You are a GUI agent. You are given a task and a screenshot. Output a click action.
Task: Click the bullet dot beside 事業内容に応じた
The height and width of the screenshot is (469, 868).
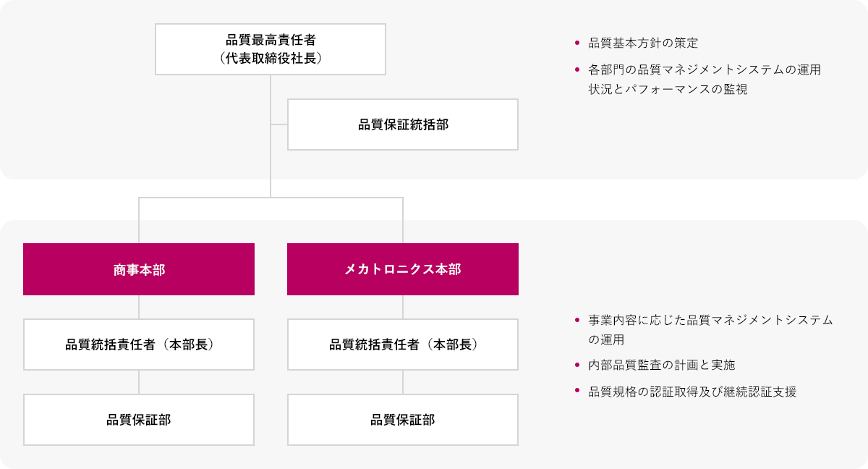[577, 319]
